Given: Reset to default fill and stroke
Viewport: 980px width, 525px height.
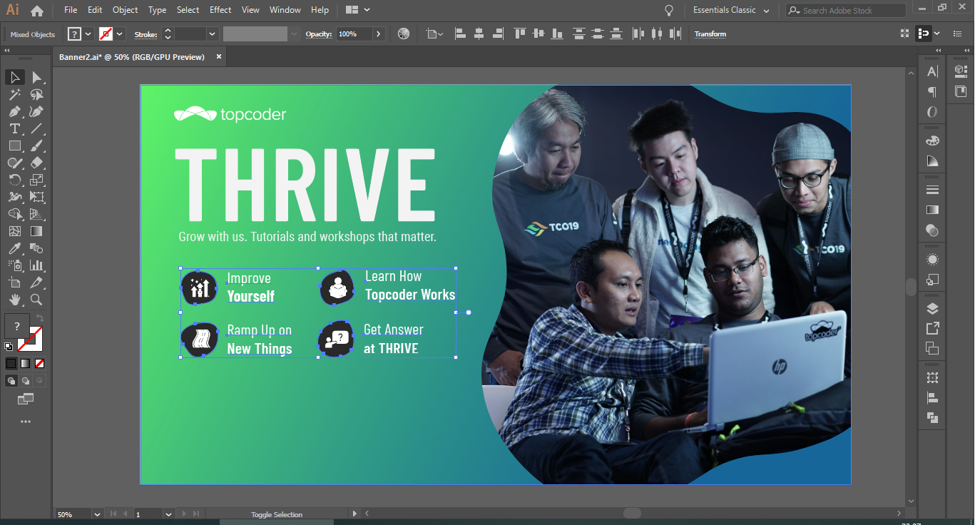Looking at the screenshot, I should 9,347.
